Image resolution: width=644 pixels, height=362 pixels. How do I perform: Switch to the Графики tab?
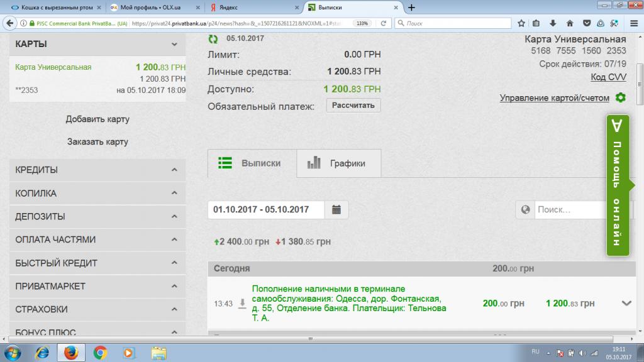coord(339,163)
